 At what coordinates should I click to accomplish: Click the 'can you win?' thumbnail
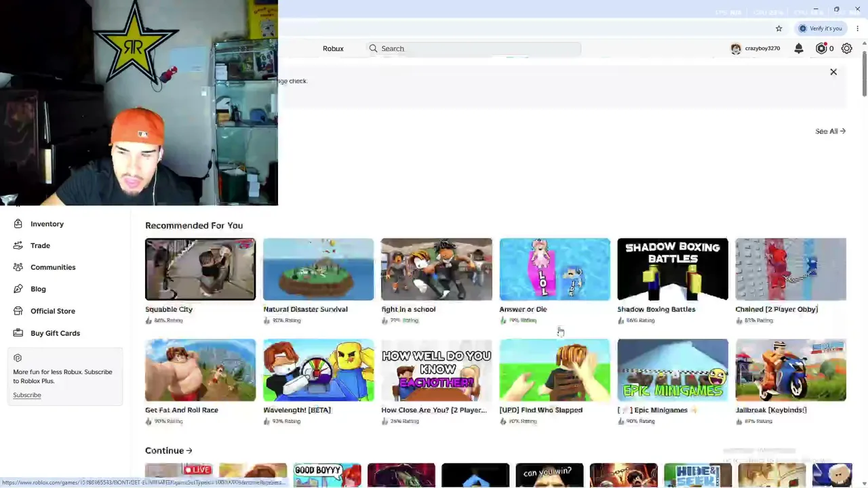(x=549, y=475)
